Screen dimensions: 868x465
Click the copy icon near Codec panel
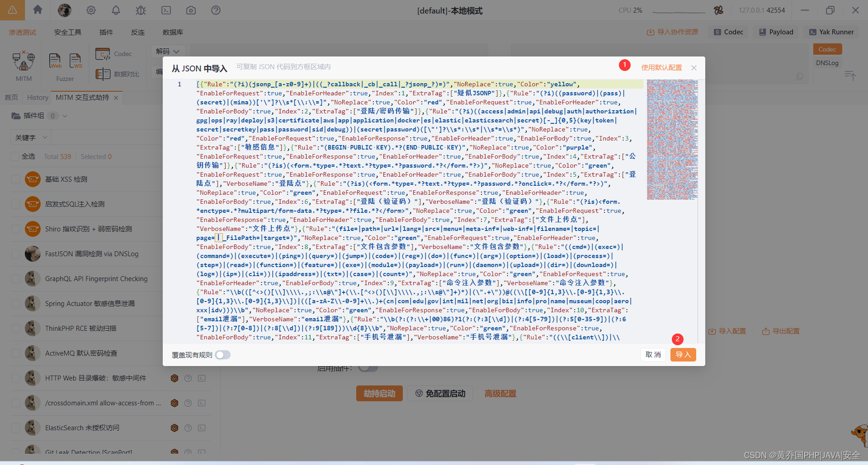(x=800, y=76)
